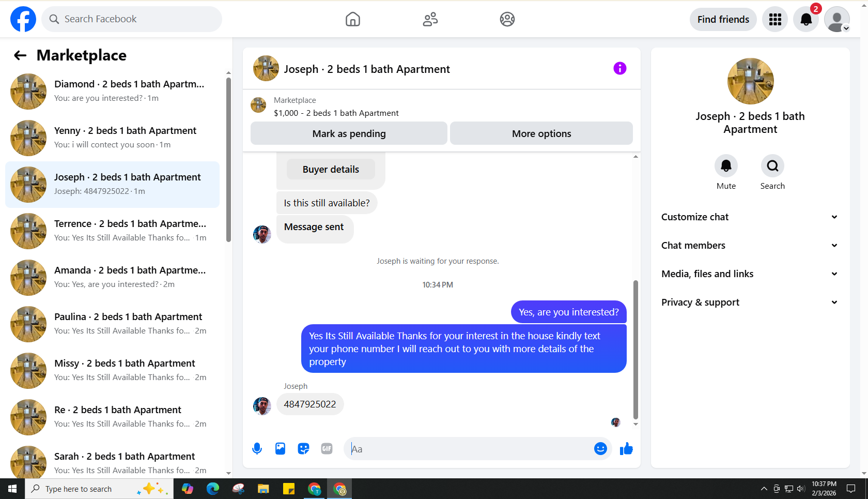868x499 pixels.
Task: Open Facebook home via logo
Action: tap(23, 19)
